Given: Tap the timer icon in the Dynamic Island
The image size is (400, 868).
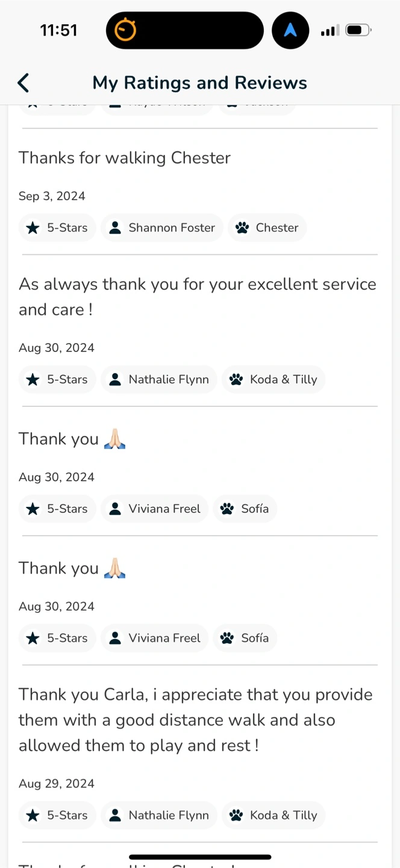Looking at the screenshot, I should (126, 30).
